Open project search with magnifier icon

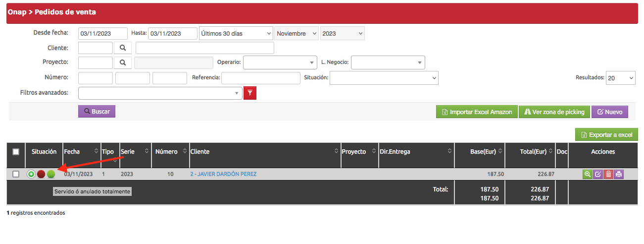point(123,63)
